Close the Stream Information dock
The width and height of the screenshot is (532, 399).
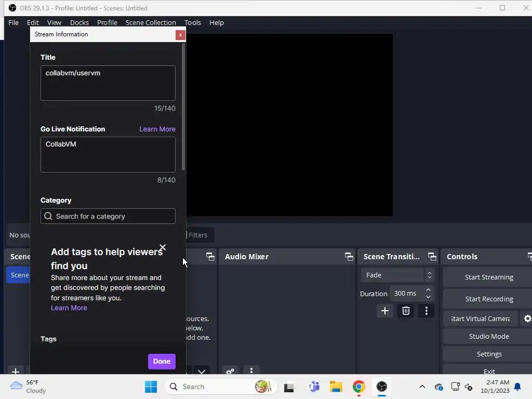[180, 35]
